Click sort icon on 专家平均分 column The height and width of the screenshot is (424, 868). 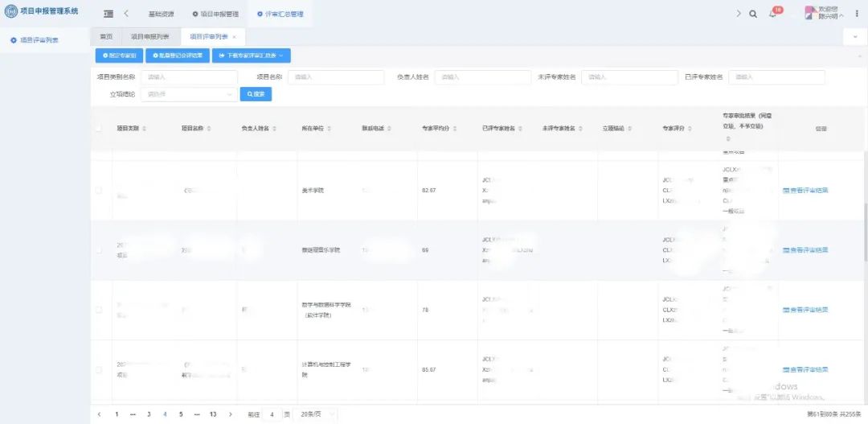(466, 129)
